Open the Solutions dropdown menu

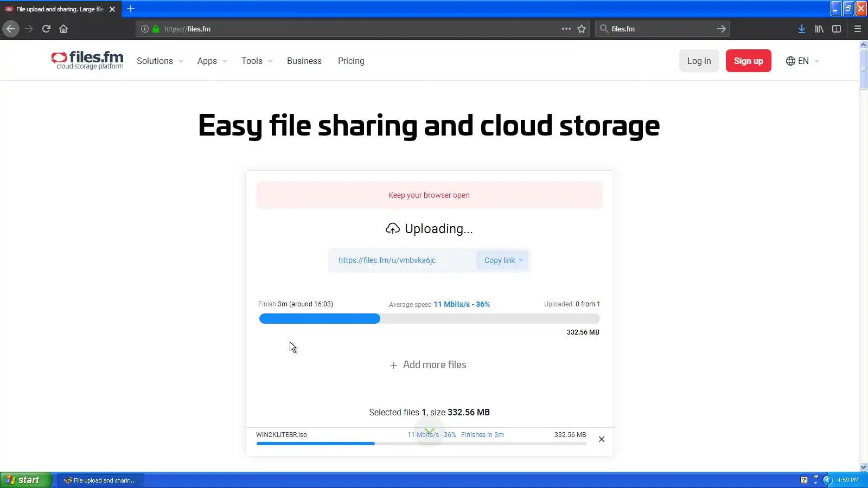pyautogui.click(x=160, y=61)
